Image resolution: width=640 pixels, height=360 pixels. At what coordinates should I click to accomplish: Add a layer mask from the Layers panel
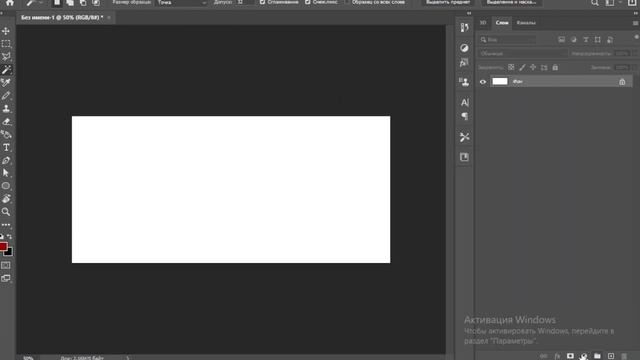point(570,356)
